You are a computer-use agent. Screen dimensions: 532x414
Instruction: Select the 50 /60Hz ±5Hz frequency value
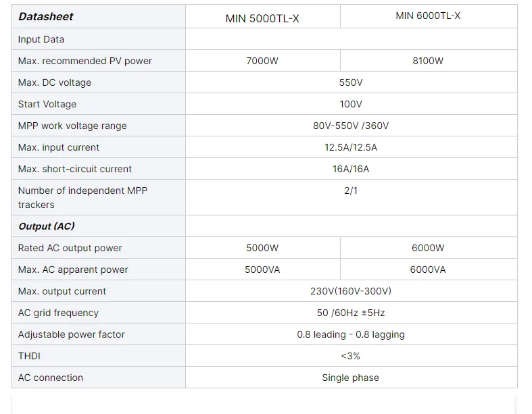351,313
